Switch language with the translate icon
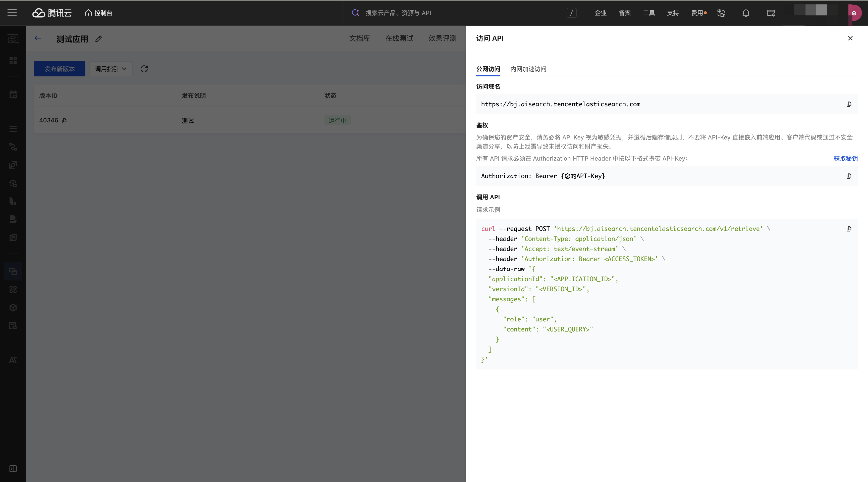Viewport: 868px width, 482px height. (x=721, y=13)
